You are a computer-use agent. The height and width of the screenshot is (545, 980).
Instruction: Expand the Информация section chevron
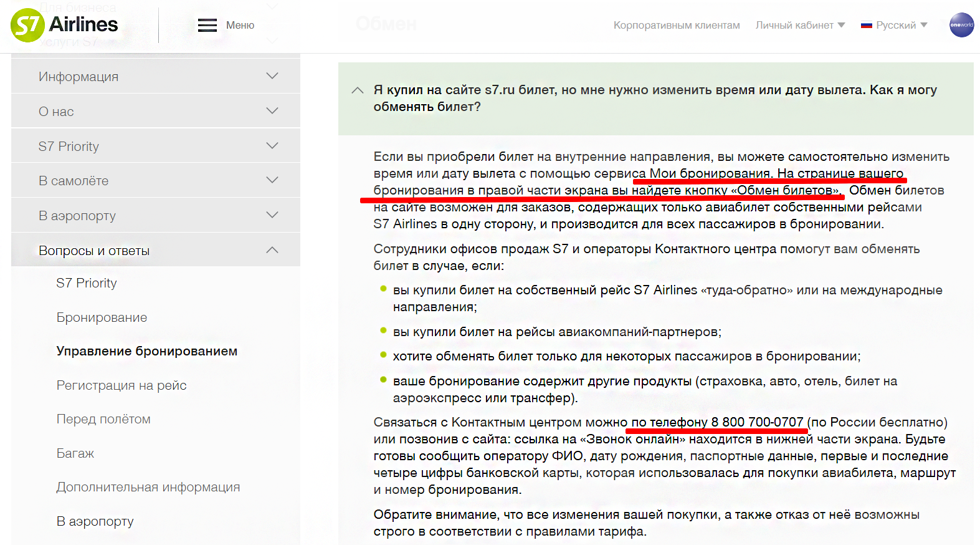click(272, 76)
